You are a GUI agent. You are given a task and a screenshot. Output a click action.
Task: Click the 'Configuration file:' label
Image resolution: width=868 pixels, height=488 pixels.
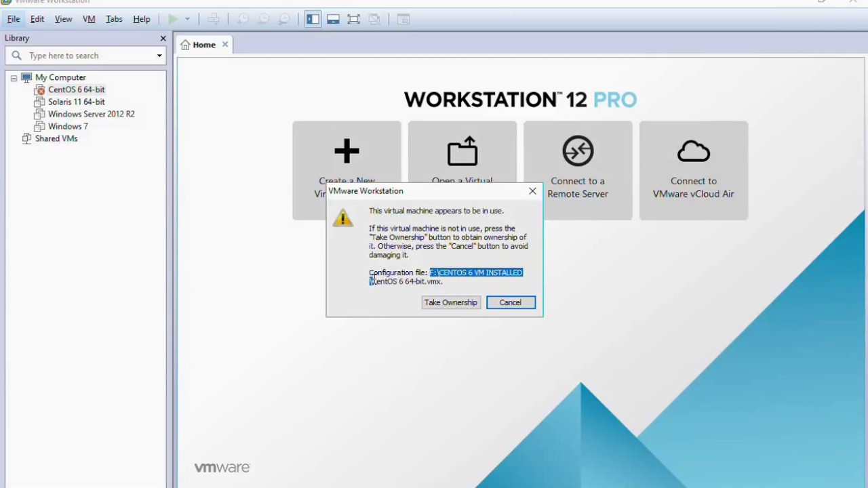[398, 272]
